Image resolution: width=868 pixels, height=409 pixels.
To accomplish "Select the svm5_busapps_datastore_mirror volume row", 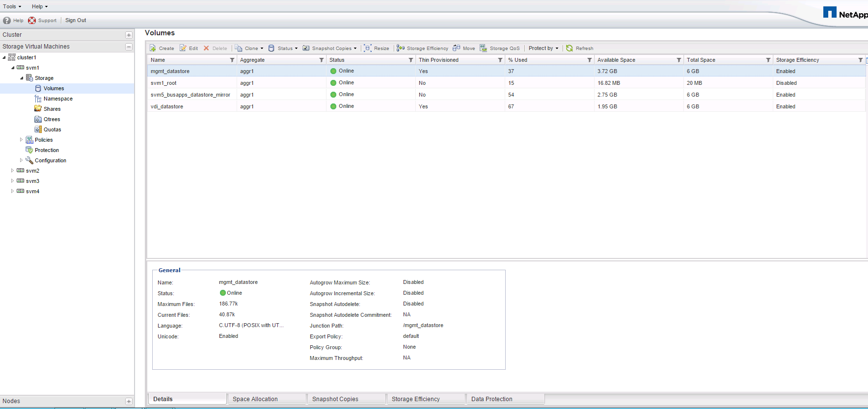I will pyautogui.click(x=506, y=95).
